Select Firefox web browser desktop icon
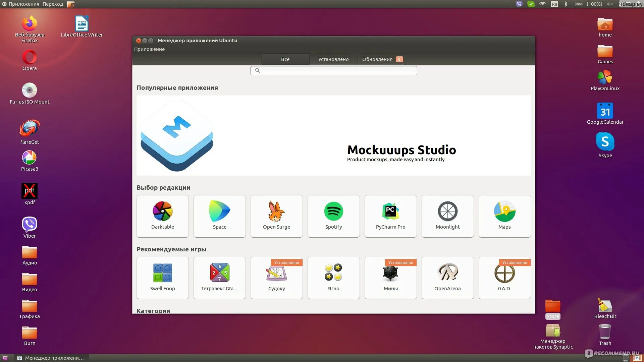The image size is (644, 362). 30,29
